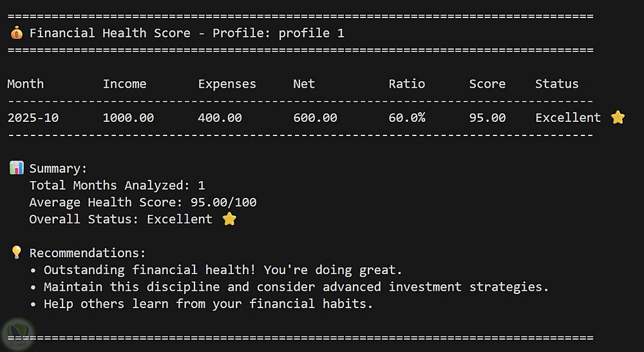Click the Expenses column header
This screenshot has width=644, height=352.
coord(227,84)
